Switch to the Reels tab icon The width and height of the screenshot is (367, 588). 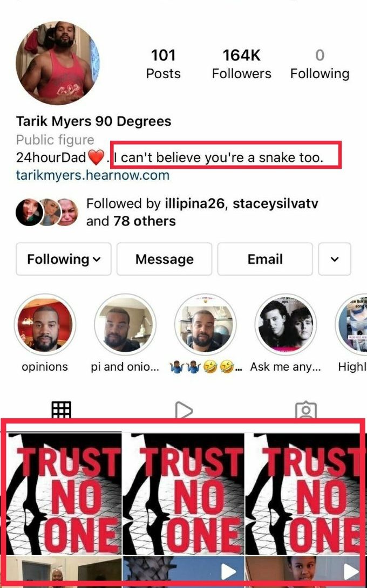coord(183,410)
